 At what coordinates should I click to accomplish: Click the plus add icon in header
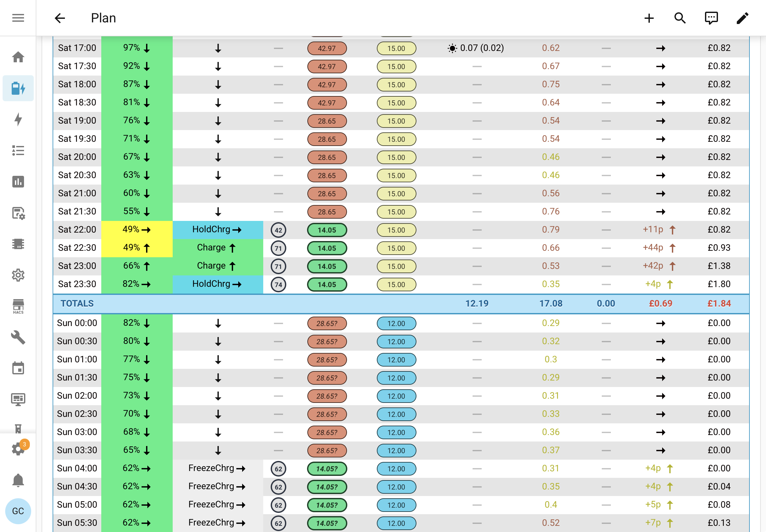click(x=649, y=18)
